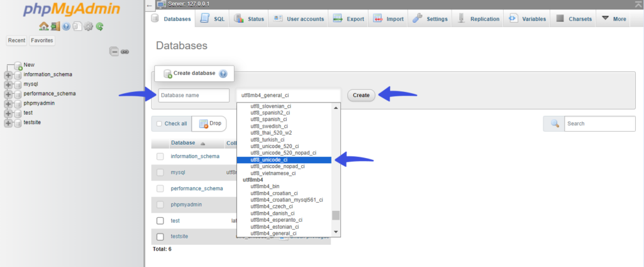Choose utf8_unicode_ci from the collation list
The width and height of the screenshot is (644, 267).
(x=284, y=159)
